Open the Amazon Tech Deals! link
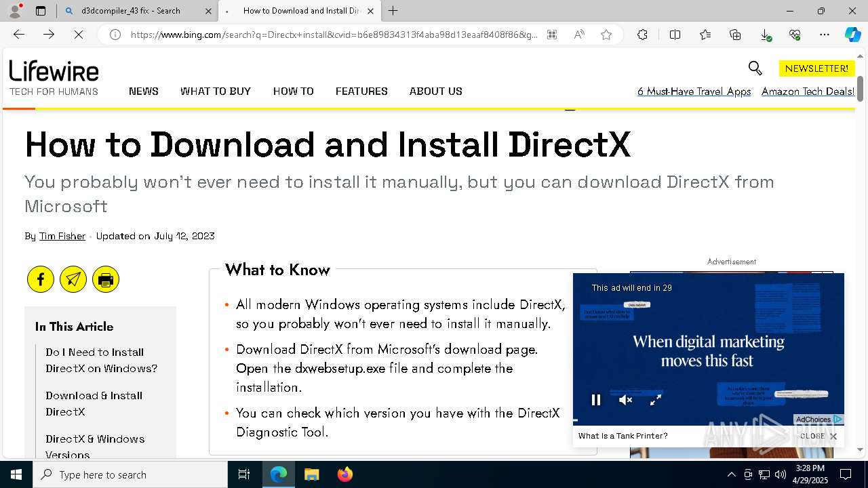 point(808,91)
